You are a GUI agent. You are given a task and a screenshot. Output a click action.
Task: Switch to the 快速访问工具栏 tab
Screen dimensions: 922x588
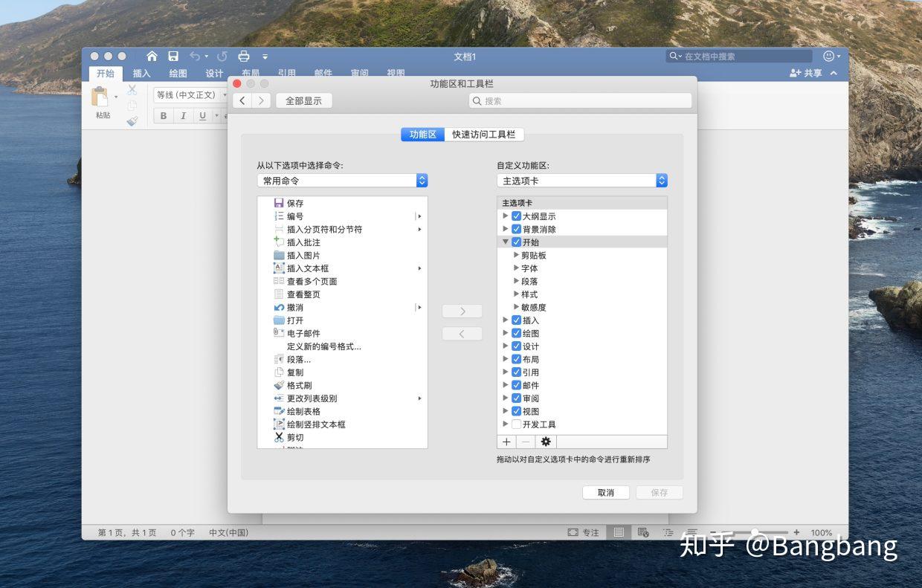tap(483, 135)
